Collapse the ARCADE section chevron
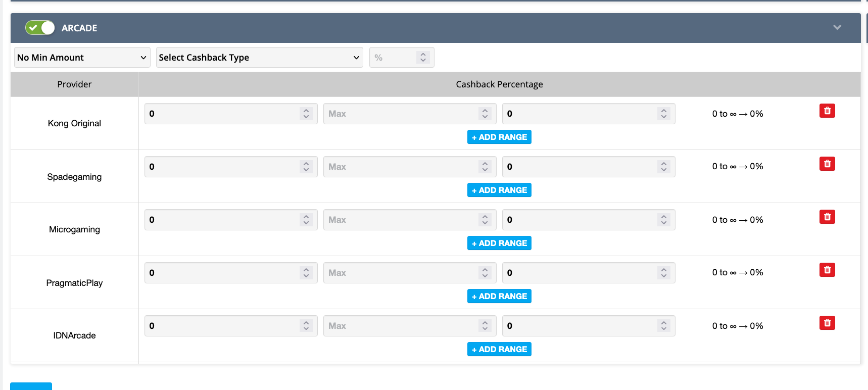 (x=837, y=27)
